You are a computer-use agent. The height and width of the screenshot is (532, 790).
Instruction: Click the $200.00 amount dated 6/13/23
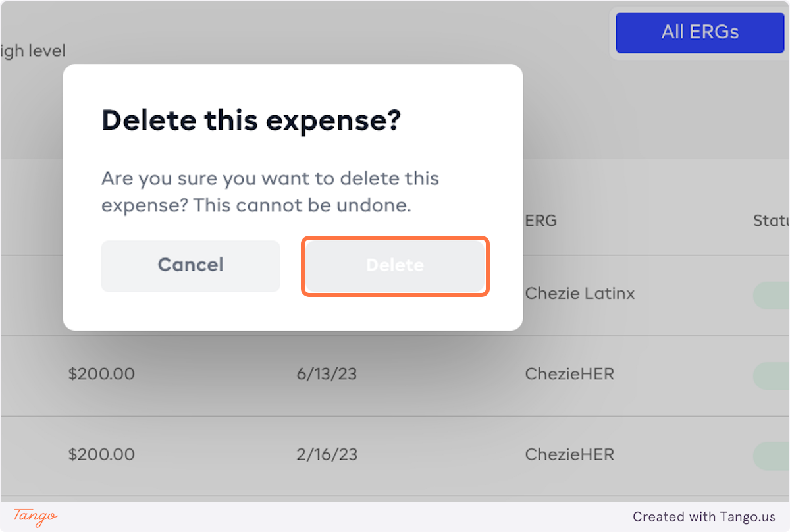(101, 374)
